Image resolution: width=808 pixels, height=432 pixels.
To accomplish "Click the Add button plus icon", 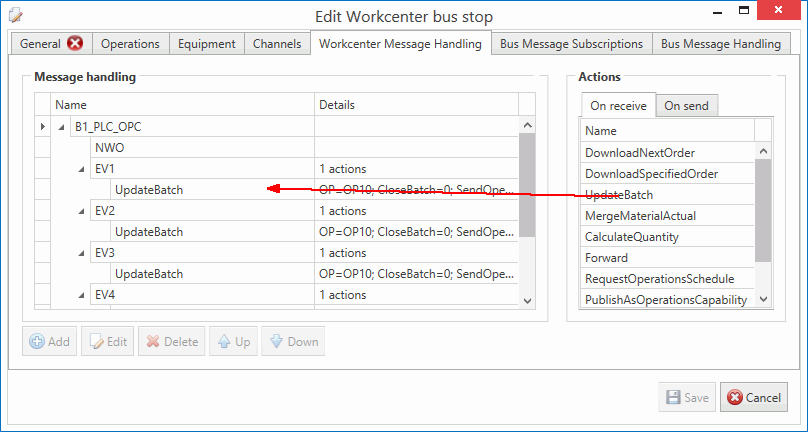I will (x=37, y=342).
